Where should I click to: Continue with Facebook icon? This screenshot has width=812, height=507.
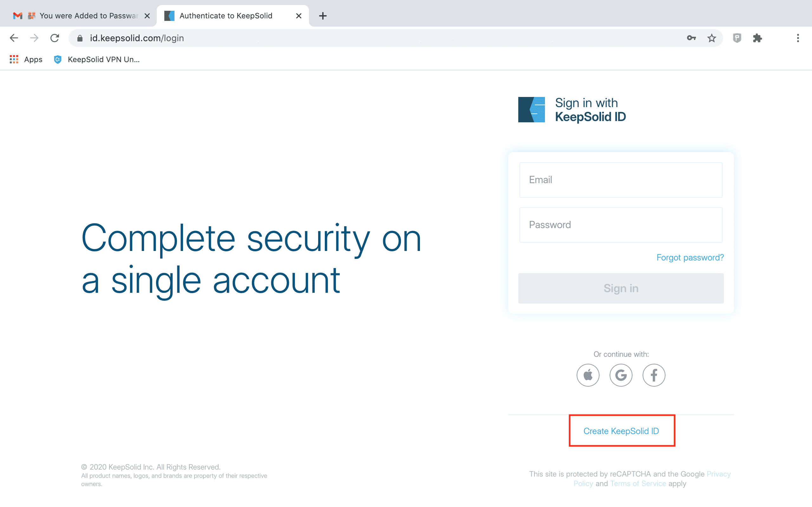point(654,375)
